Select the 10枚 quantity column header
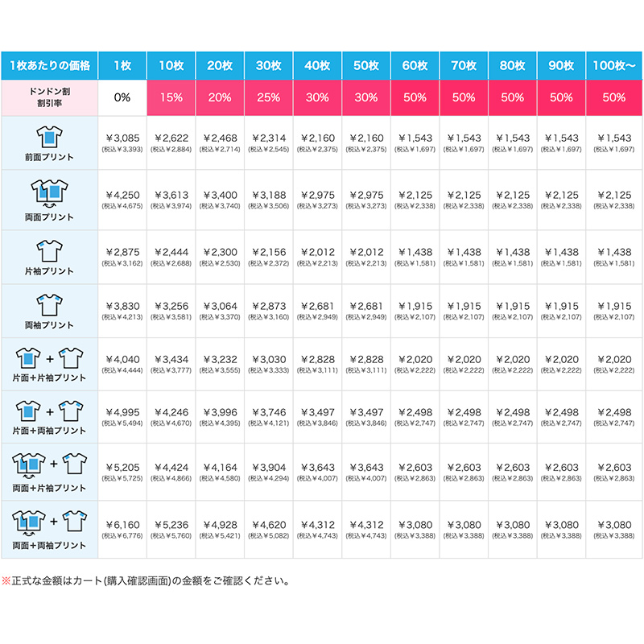Screen dimensions: 644x644 pyautogui.click(x=172, y=64)
